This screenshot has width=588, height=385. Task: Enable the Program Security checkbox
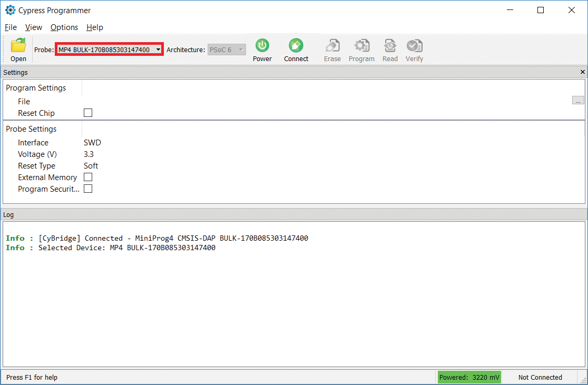(x=88, y=189)
